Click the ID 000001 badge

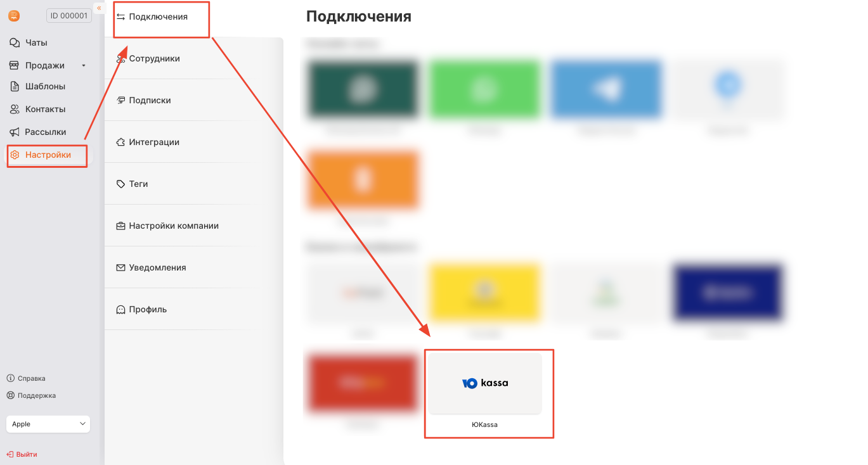pos(68,16)
